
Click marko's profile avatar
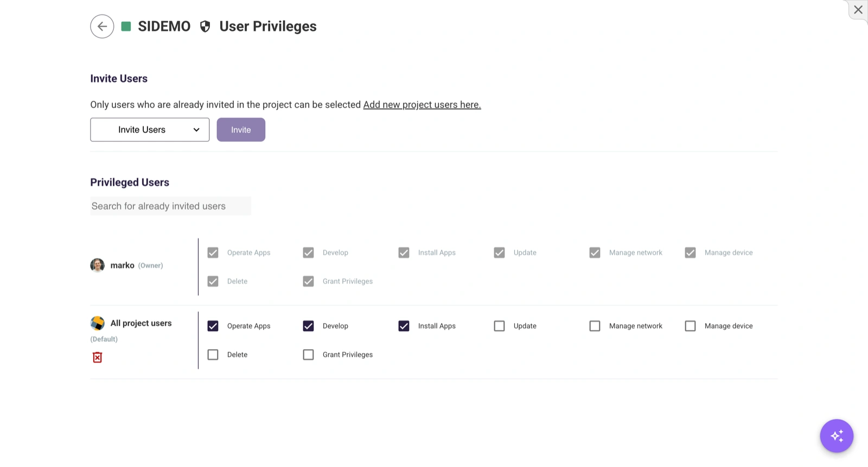tap(97, 265)
